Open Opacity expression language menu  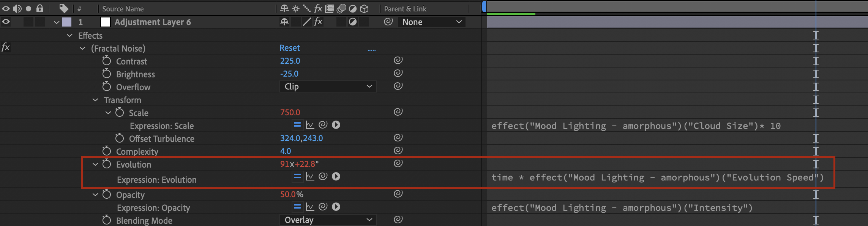point(336,207)
